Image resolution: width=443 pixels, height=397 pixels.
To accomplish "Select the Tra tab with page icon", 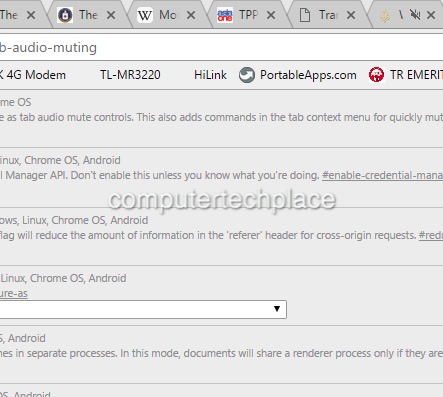I will tap(328, 15).
